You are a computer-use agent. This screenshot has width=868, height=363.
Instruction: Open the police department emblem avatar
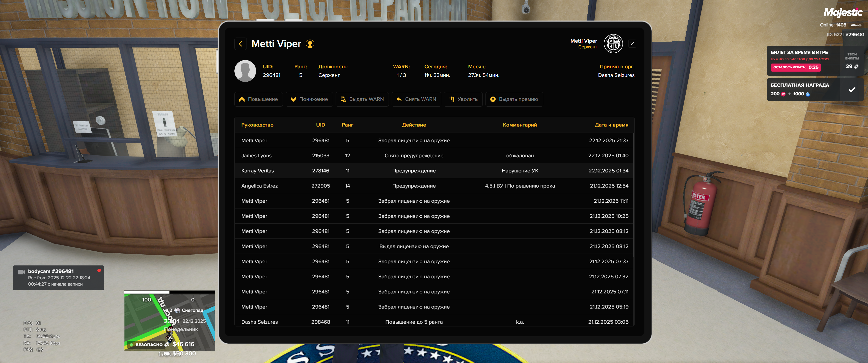pyautogui.click(x=613, y=44)
